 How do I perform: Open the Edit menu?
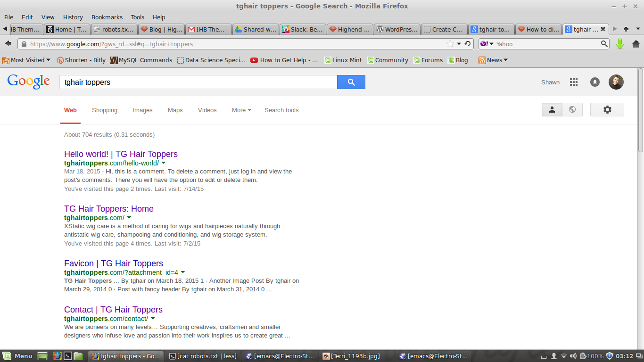point(27,17)
